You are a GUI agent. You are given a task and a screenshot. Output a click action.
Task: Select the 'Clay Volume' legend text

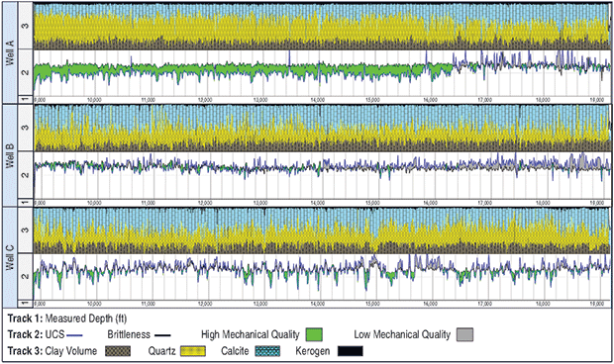(71, 351)
